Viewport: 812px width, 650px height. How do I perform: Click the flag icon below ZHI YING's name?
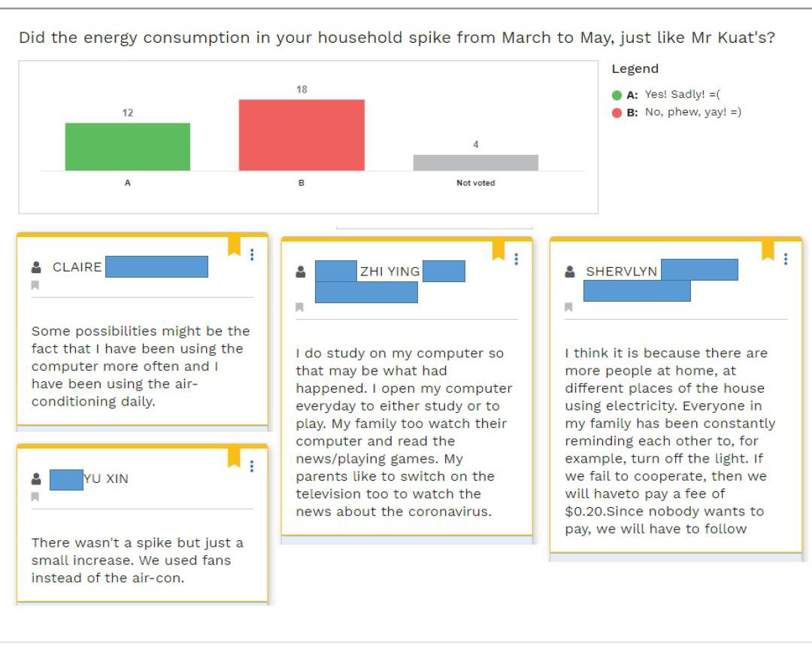point(299,305)
